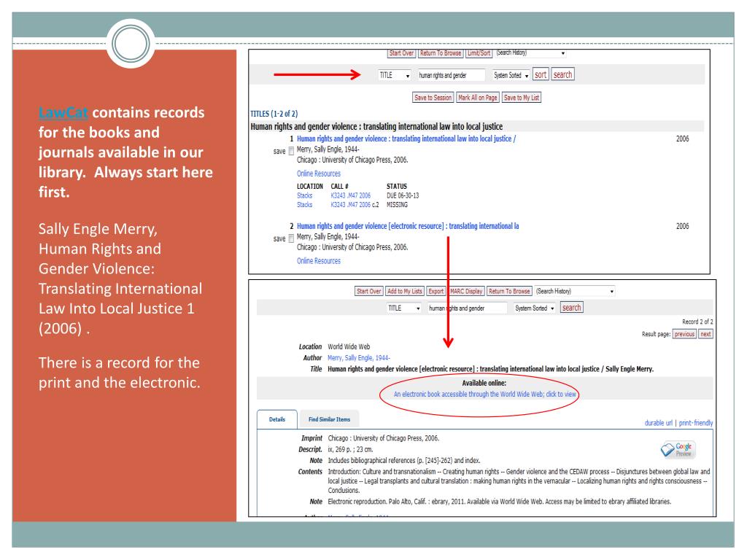Open TITLE dropdown in lower window
The height and width of the screenshot is (560, 747).
click(404, 308)
